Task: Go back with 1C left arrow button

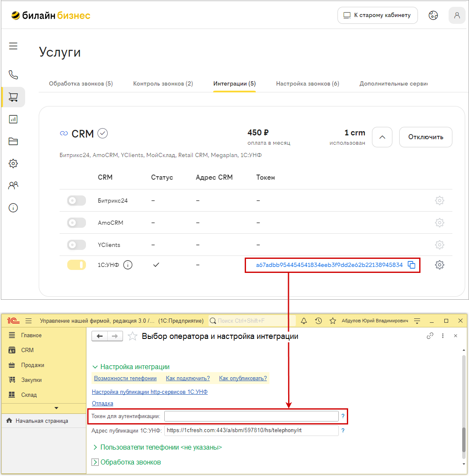Action: [100, 336]
